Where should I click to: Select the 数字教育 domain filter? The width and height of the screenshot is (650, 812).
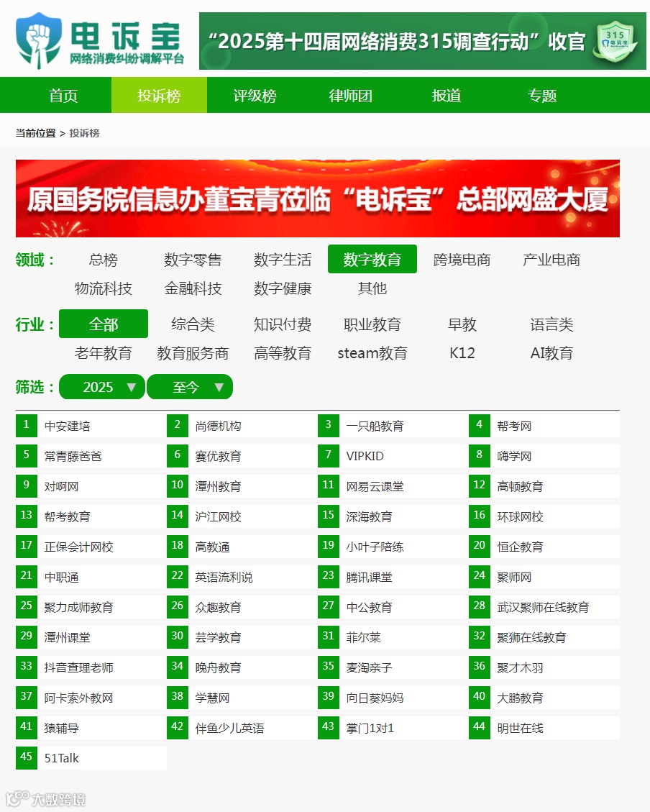pyautogui.click(x=372, y=259)
